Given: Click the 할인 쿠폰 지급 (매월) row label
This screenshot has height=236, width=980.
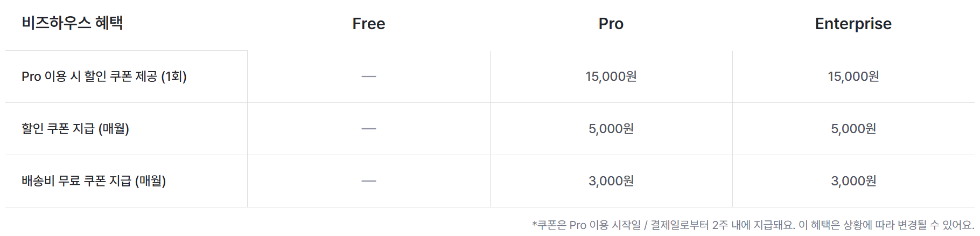Looking at the screenshot, I should (75, 129).
